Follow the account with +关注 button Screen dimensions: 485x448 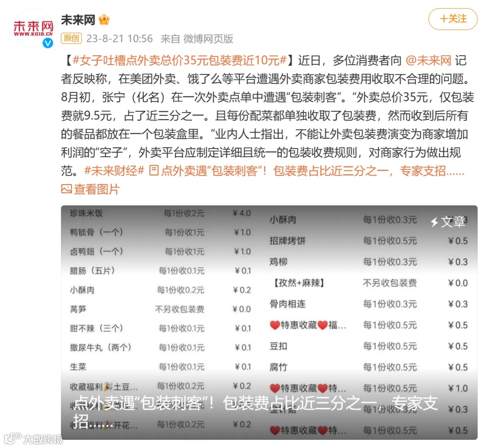tap(453, 19)
